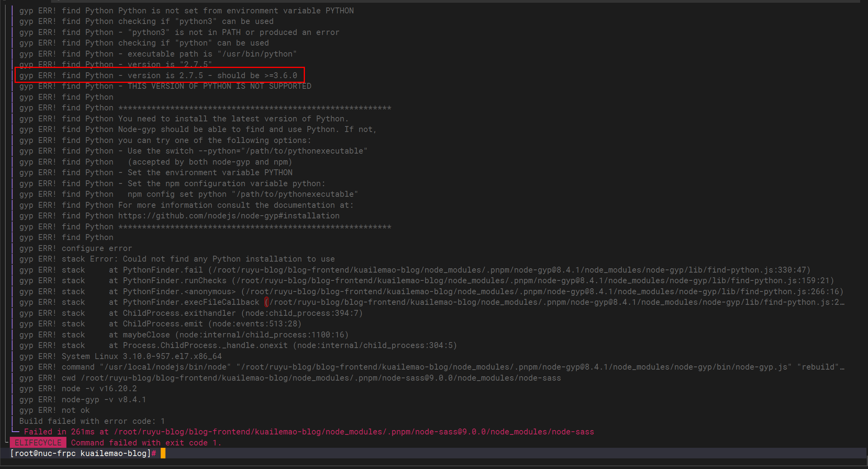
Task: Click the 'configure error' line
Action: (x=76, y=248)
